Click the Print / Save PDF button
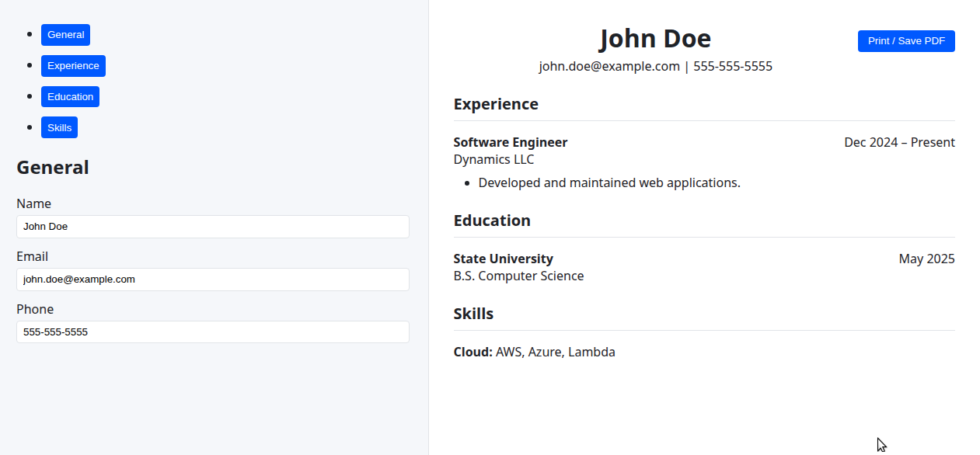This screenshot has width=980, height=455. point(906,41)
